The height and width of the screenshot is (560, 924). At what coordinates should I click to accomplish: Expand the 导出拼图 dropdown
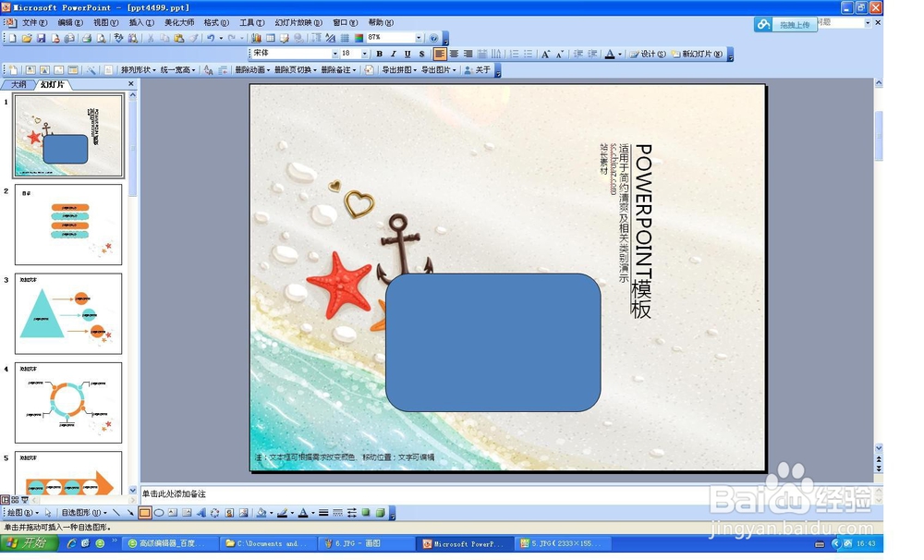[x=399, y=69]
